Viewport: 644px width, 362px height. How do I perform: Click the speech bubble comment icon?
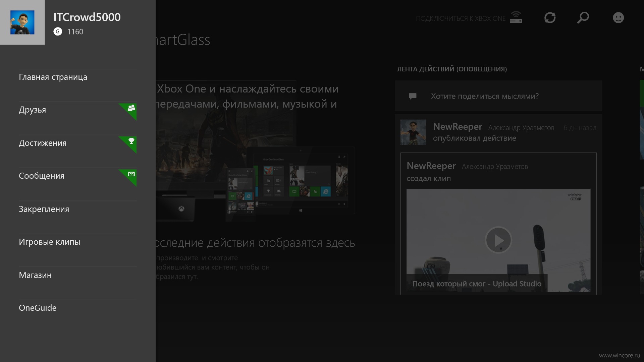413,97
